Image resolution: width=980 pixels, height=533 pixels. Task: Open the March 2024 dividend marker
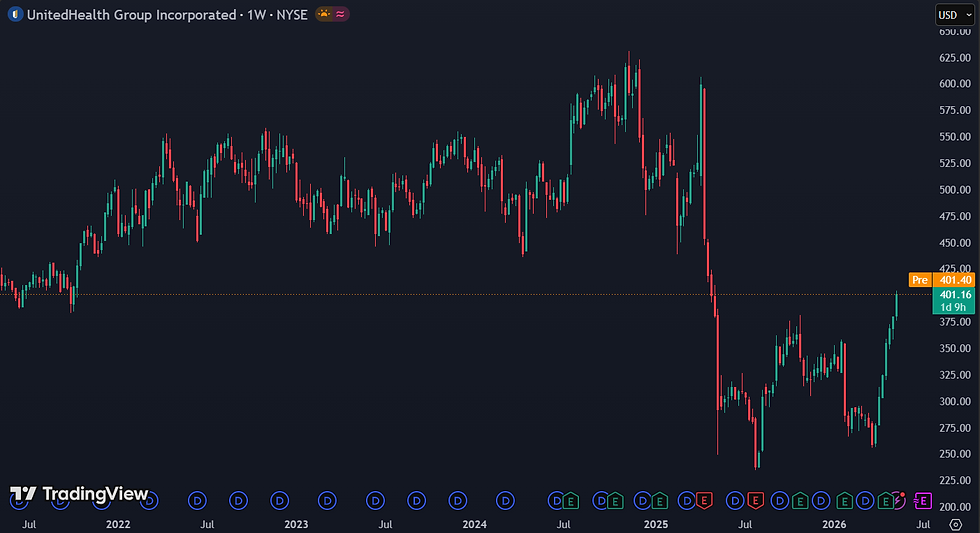point(505,501)
